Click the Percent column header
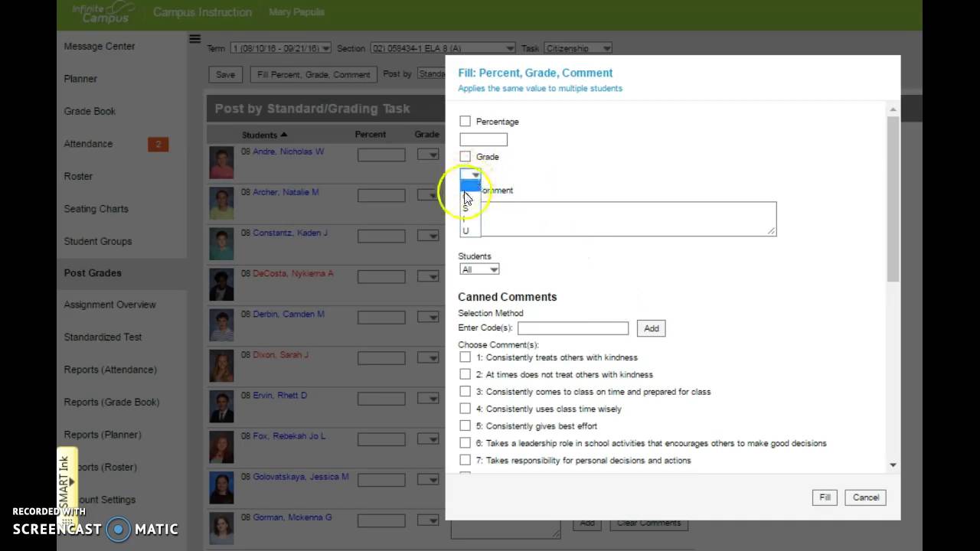The width and height of the screenshot is (980, 551). (x=371, y=135)
